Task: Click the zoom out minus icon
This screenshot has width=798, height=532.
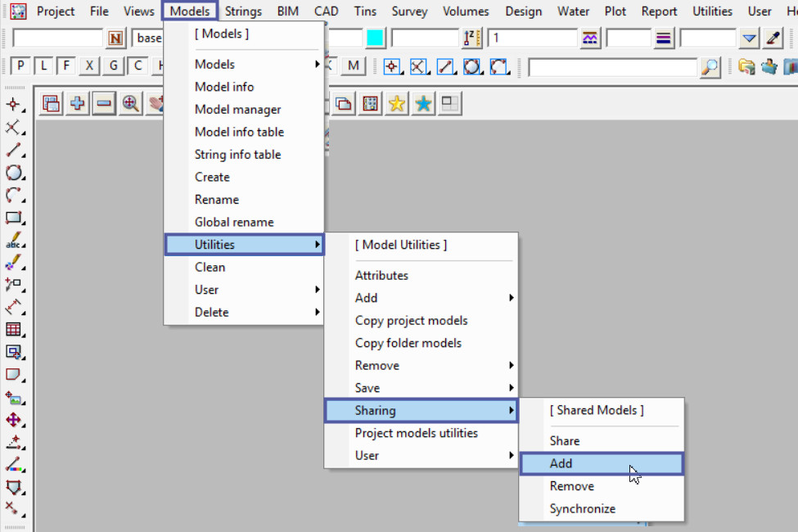Action: 104,104
